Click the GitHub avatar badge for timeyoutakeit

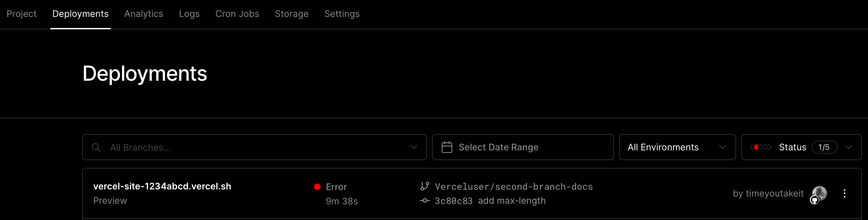click(814, 200)
